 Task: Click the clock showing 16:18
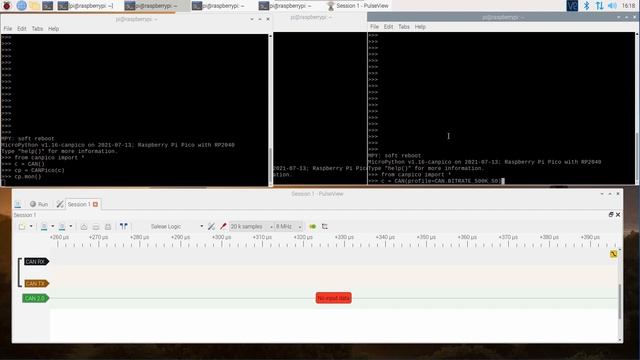(x=629, y=5)
